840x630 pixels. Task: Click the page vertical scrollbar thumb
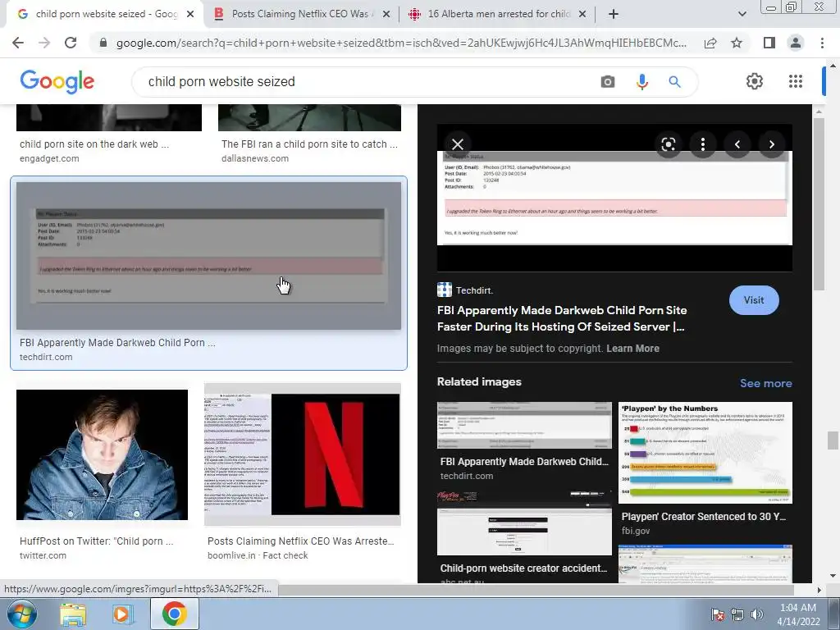point(832,441)
